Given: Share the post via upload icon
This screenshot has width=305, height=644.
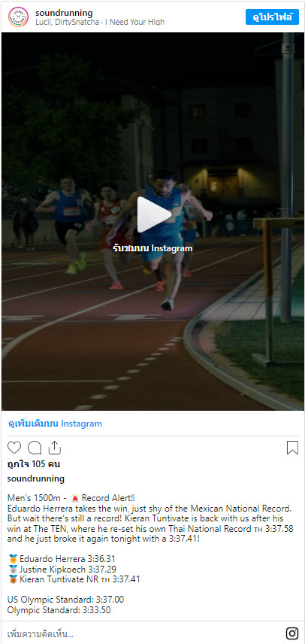Looking at the screenshot, I should click(x=55, y=448).
